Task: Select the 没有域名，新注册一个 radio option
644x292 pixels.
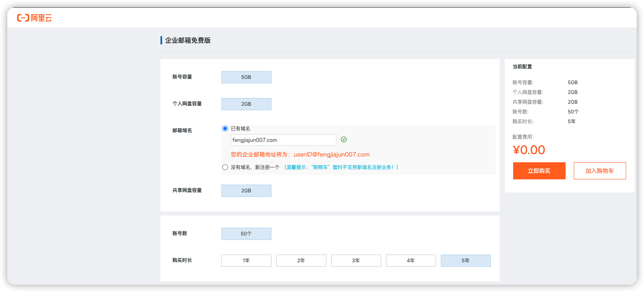Action: click(x=225, y=167)
